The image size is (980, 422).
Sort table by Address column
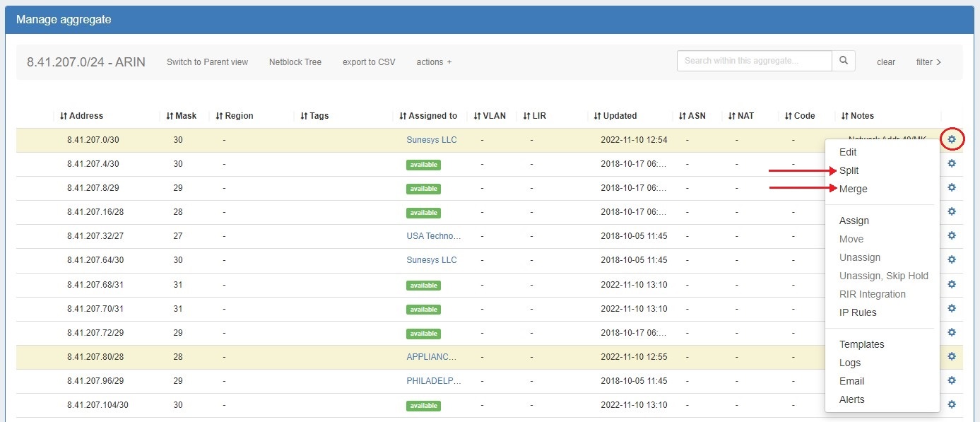[82, 116]
